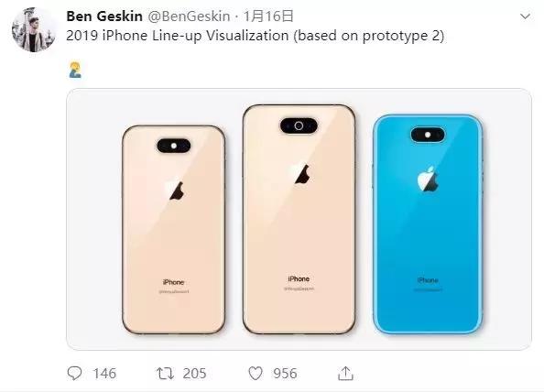Click the retweet count 205
Screen dimensions: 544x392
194,374
